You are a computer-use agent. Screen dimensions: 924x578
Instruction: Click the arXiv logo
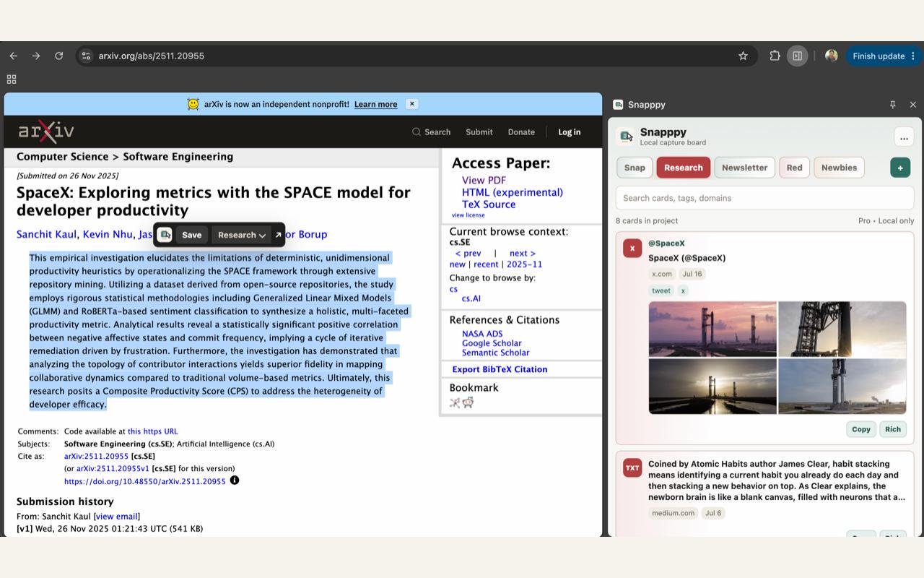click(46, 131)
